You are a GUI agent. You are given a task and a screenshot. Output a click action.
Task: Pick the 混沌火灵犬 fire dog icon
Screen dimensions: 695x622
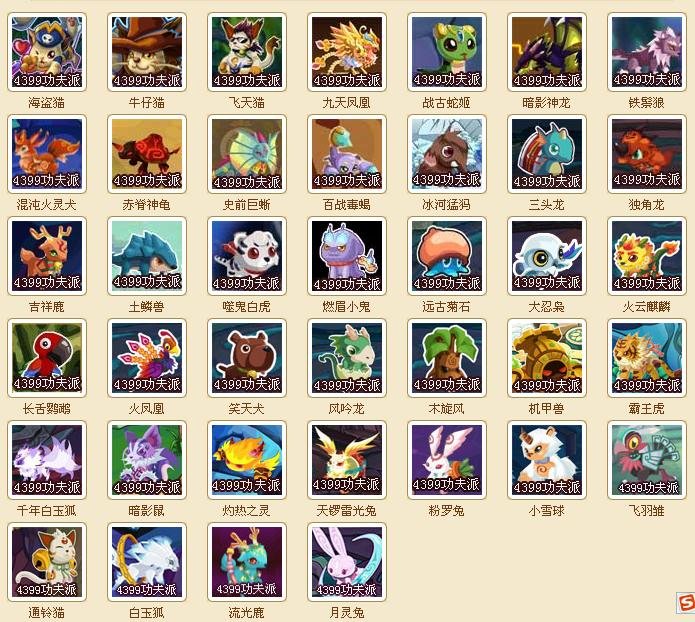pyautogui.click(x=47, y=154)
